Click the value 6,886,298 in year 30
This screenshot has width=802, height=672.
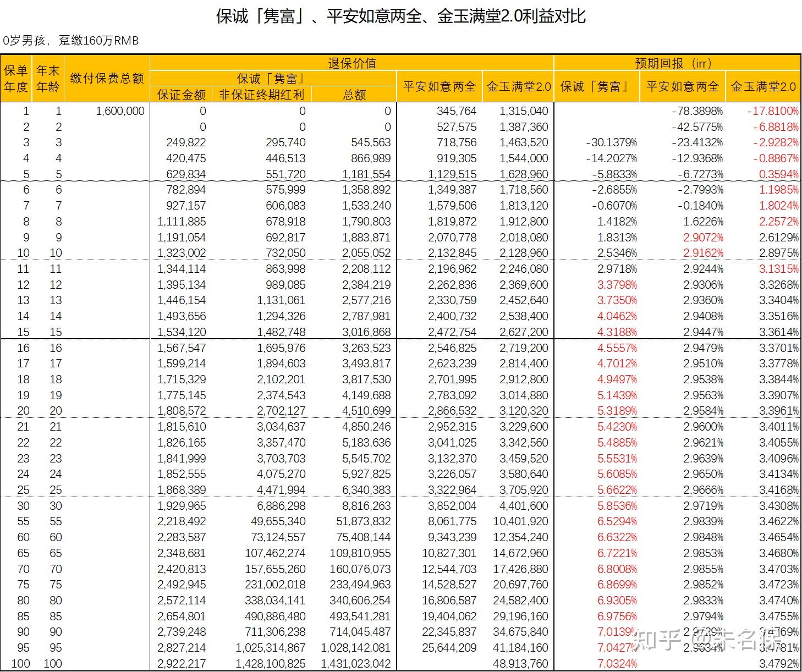click(x=281, y=506)
